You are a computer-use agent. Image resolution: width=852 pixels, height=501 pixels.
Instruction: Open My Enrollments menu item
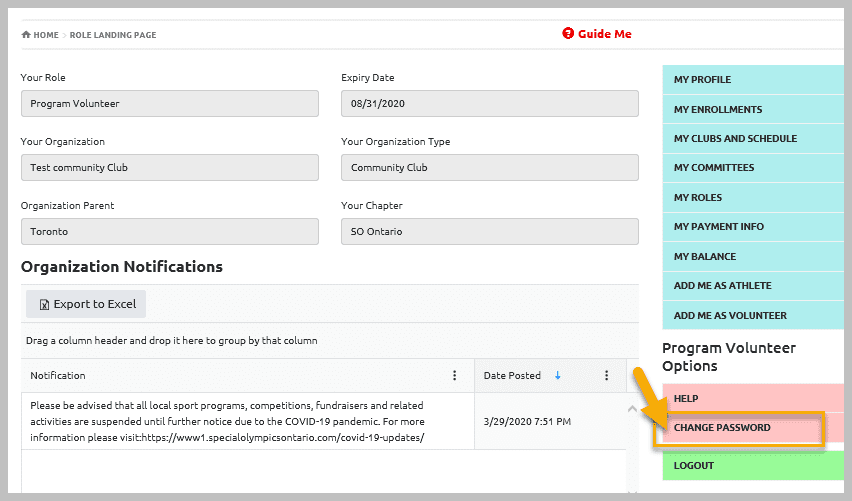(753, 109)
